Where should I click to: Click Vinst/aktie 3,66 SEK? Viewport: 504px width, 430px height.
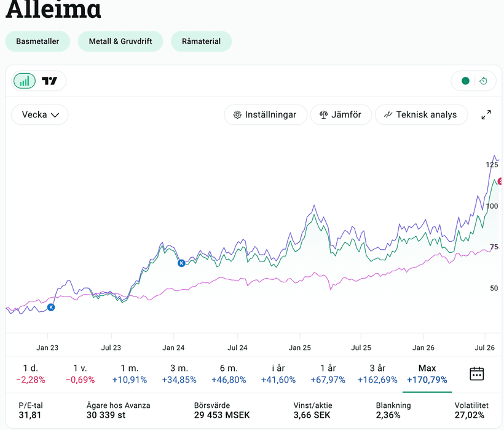point(312,410)
